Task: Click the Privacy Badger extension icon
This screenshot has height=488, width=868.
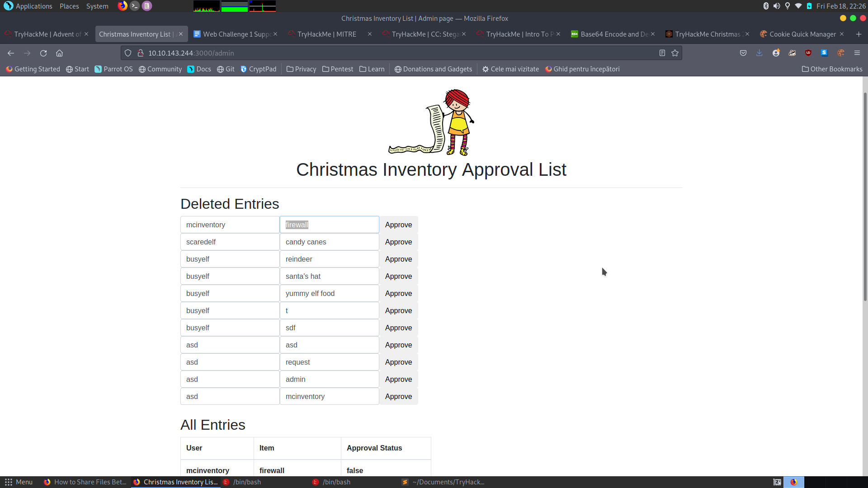Action: [792, 53]
